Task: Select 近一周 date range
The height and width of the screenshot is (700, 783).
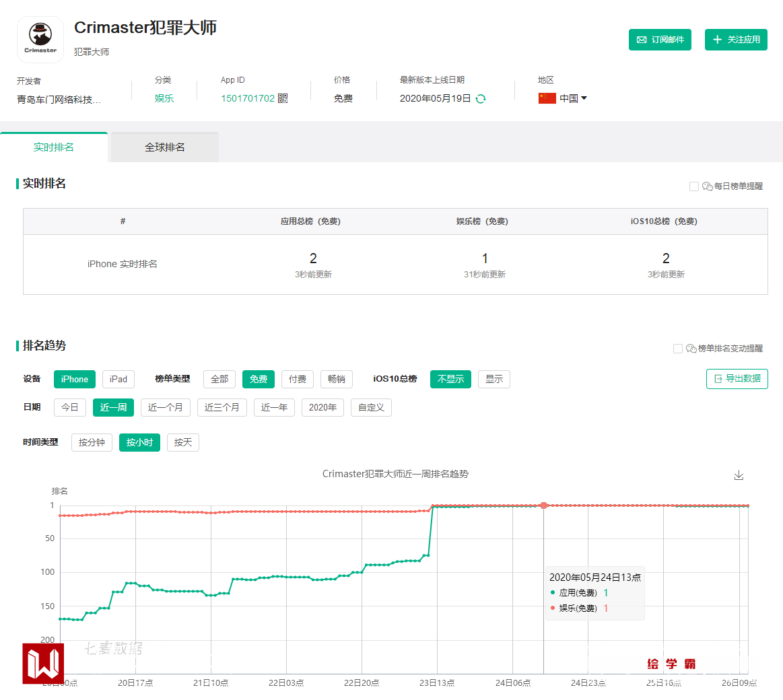Action: [x=113, y=407]
